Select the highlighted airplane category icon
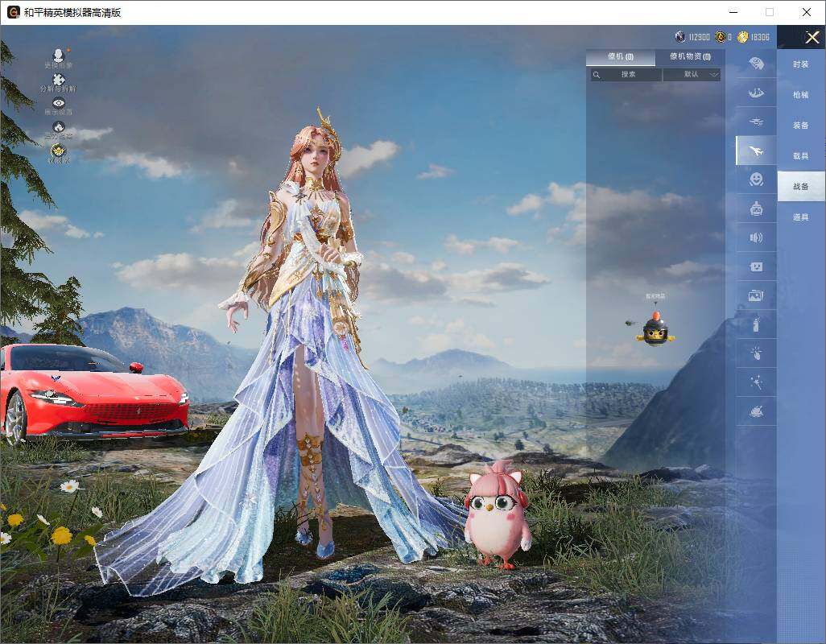Viewport: 826px width, 644px height. pos(757,151)
